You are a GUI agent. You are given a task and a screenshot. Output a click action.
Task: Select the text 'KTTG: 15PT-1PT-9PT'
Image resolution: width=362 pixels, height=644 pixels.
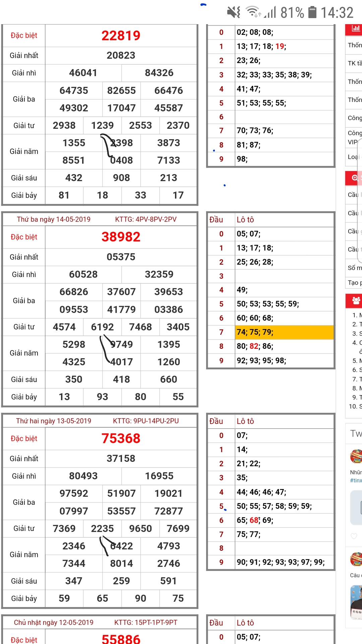click(146, 623)
